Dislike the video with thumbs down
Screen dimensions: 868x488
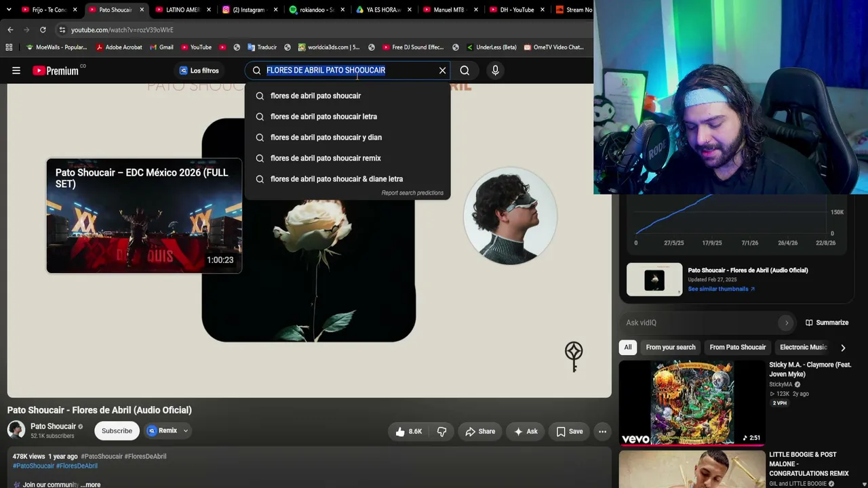441,432
